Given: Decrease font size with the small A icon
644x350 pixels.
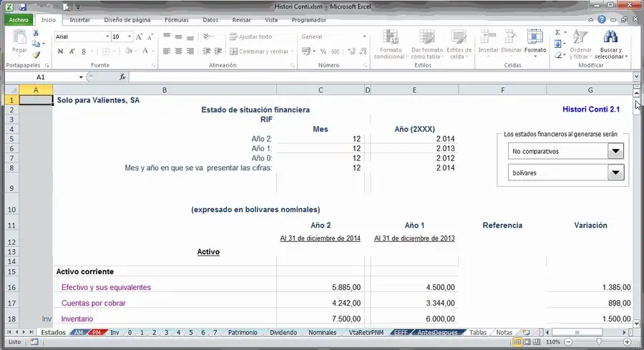Looking at the screenshot, I should tap(150, 37).
